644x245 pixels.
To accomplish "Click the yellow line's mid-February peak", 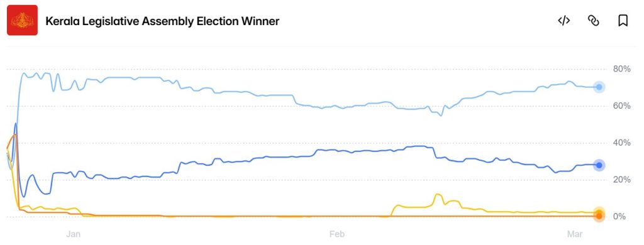I will coord(436,194).
